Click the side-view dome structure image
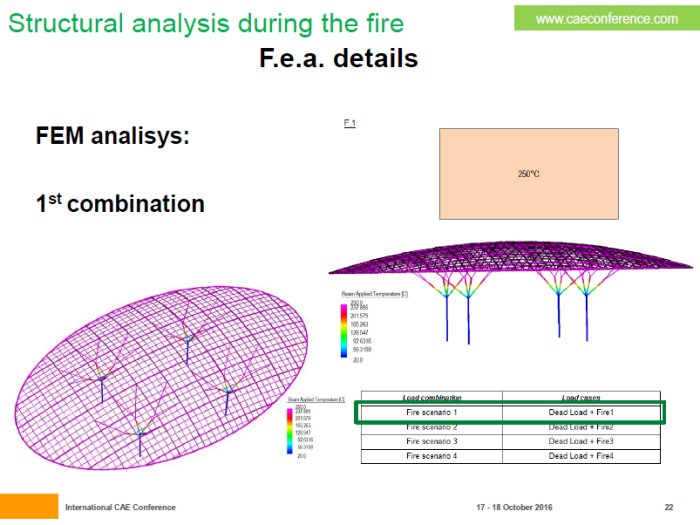700x525 pixels. 510,275
